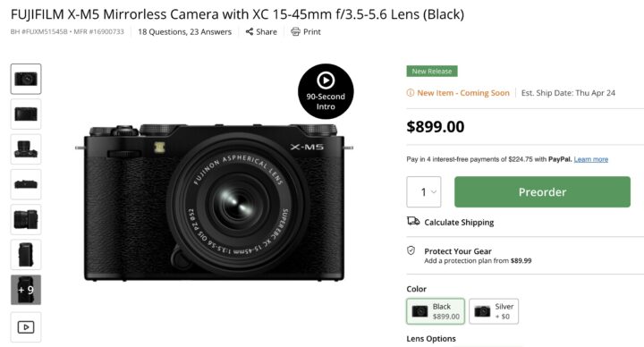Viewport: 644px width, 347px height.
Task: Click the green Preorder button
Action: [542, 191]
